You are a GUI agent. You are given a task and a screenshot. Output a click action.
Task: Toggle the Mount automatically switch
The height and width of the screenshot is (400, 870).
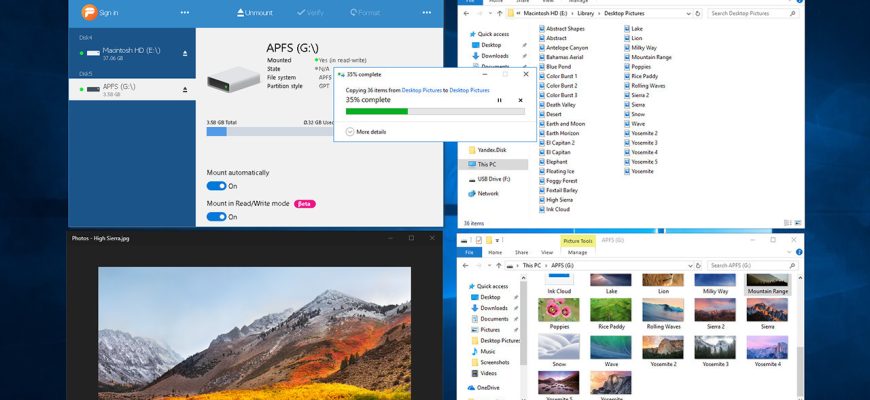216,186
